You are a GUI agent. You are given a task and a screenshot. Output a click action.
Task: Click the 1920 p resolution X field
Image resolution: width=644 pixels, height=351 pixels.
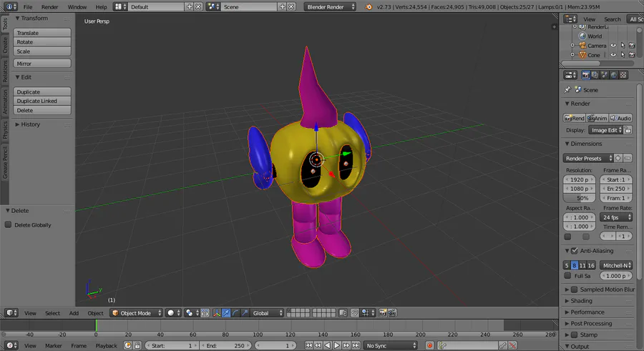pyautogui.click(x=579, y=179)
